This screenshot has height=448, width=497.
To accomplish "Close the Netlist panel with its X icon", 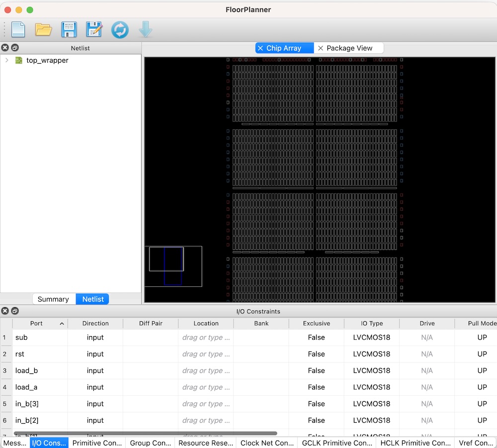I will 5,48.
